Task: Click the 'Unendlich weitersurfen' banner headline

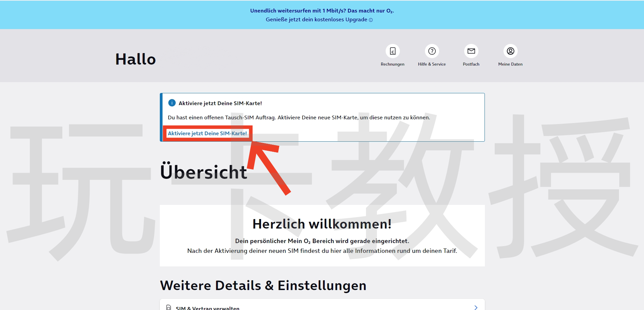Action: pos(322,11)
